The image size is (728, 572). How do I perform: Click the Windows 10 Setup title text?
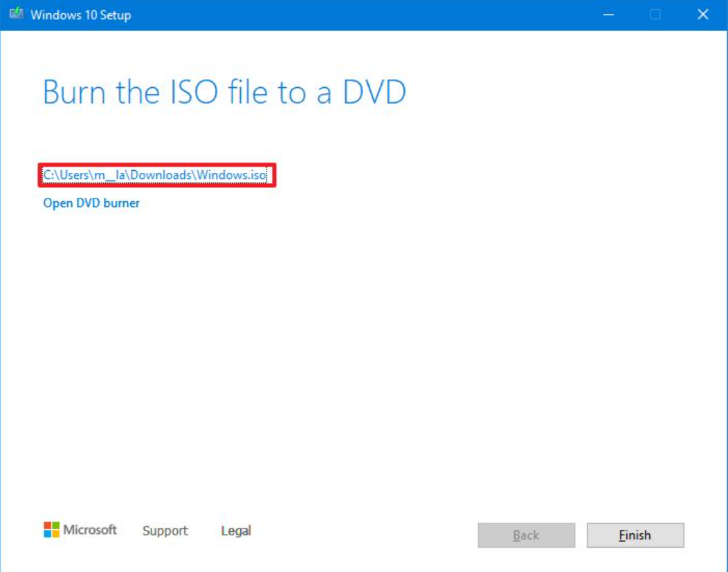pos(81,15)
